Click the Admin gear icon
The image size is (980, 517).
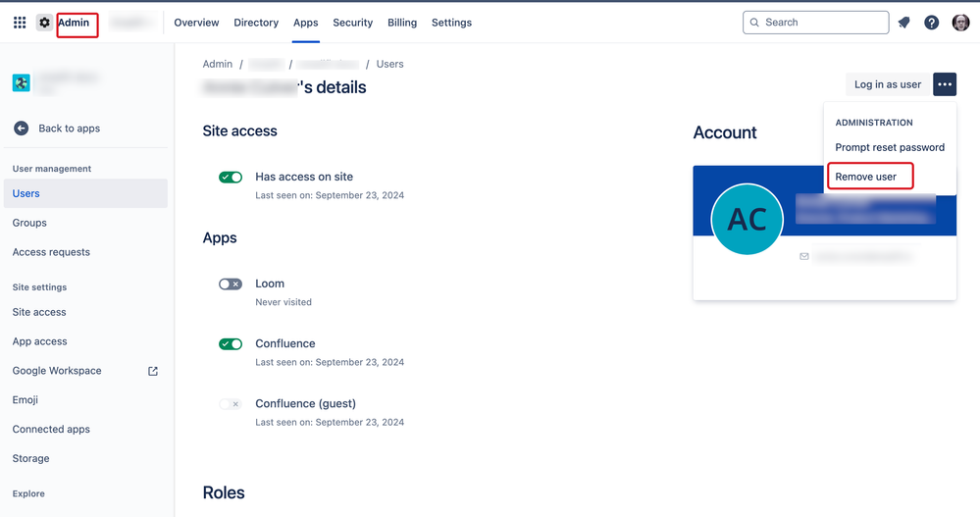(x=44, y=23)
